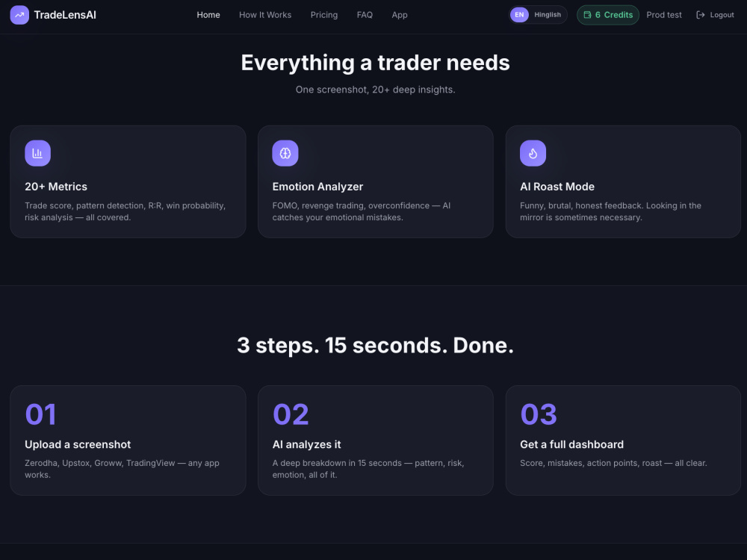This screenshot has height=560, width=747.
Task: Select the 'Get a full dashboard' step title
Action: 571,444
